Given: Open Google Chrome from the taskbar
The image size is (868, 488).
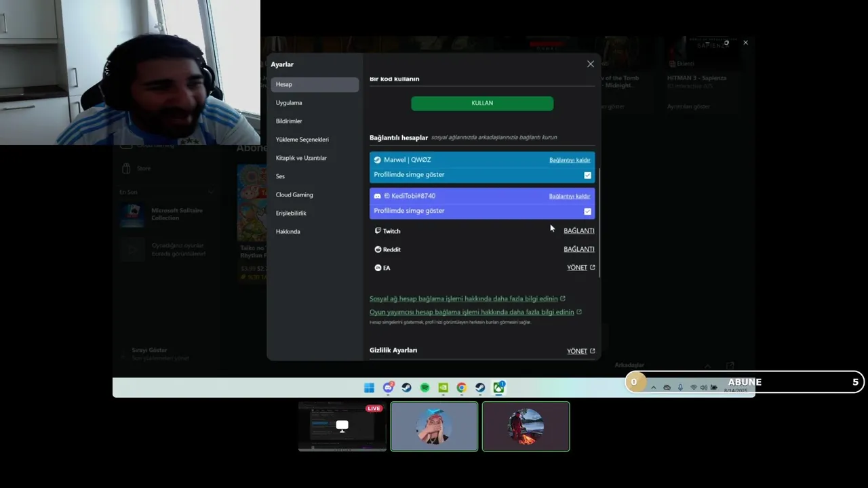Looking at the screenshot, I should [461, 388].
